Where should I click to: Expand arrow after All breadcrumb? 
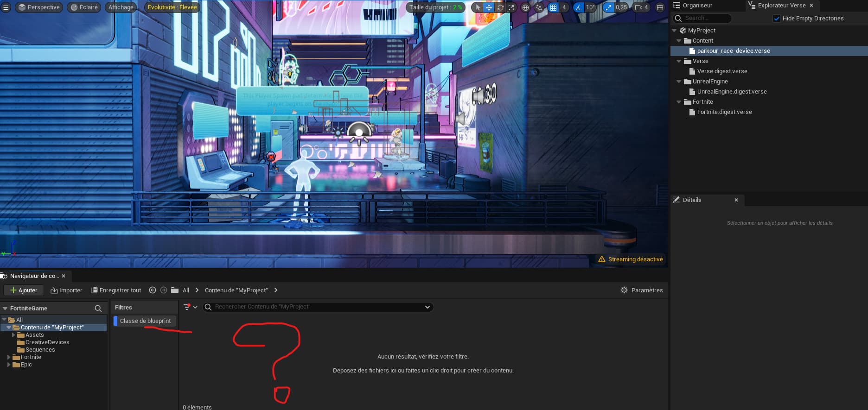197,290
